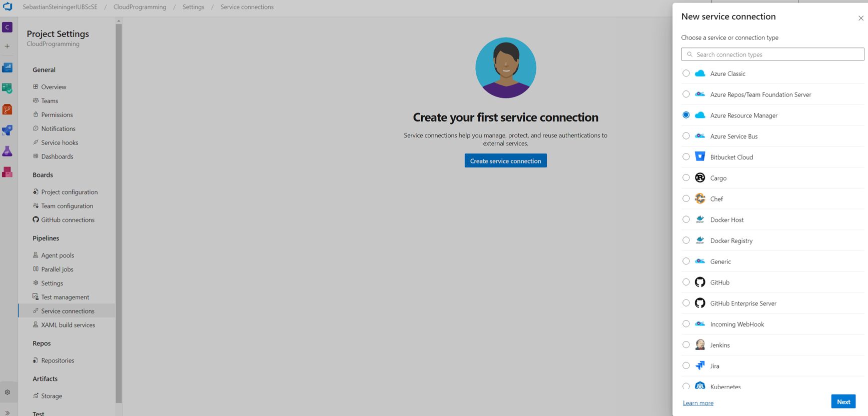Go to CloudProgramming breadcrumb
This screenshot has width=868, height=416.
tap(140, 7)
